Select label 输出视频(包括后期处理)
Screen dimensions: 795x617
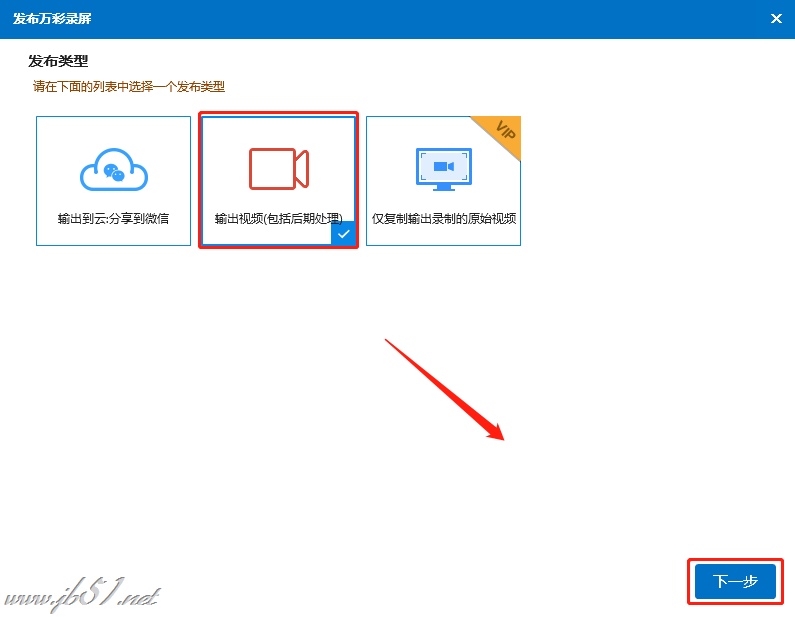pos(278,219)
